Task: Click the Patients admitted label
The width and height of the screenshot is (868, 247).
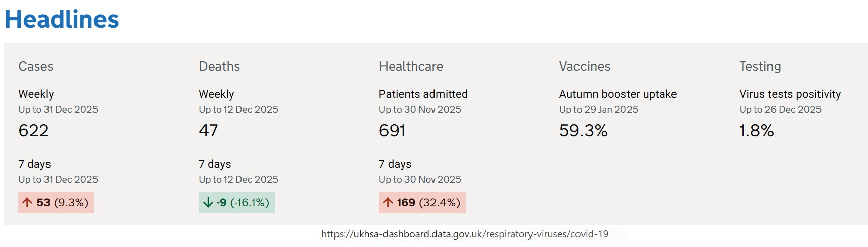Action: [423, 94]
